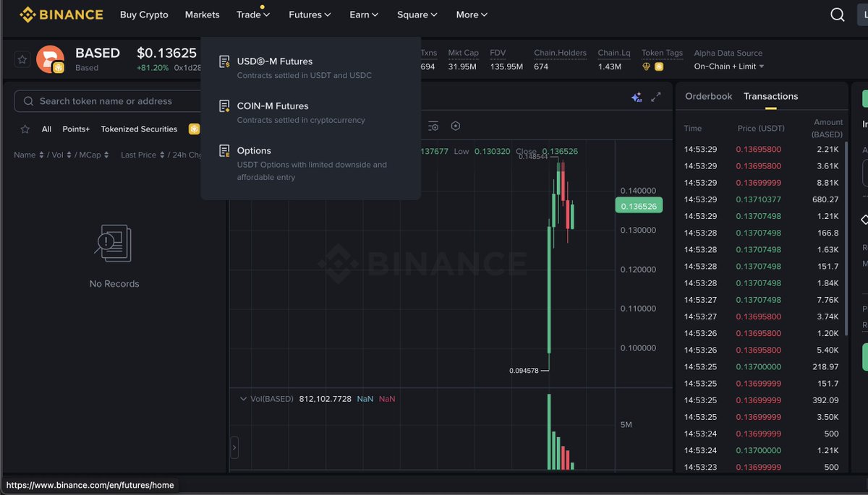Viewport: 868px width, 495px height.
Task: Click the chart display settings icon
Action: click(433, 126)
